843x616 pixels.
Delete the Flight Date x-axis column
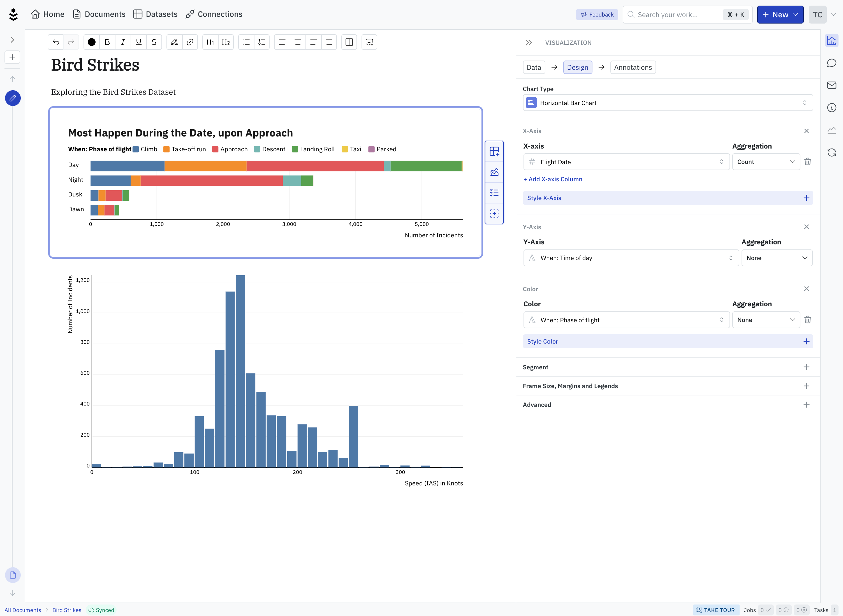(x=808, y=161)
